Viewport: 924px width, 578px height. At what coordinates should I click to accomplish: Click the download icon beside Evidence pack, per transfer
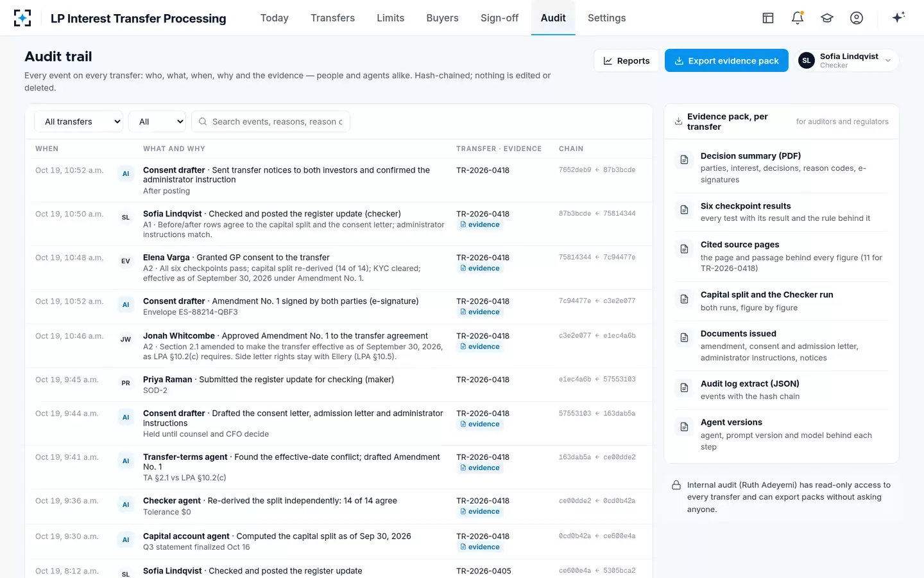click(x=678, y=121)
